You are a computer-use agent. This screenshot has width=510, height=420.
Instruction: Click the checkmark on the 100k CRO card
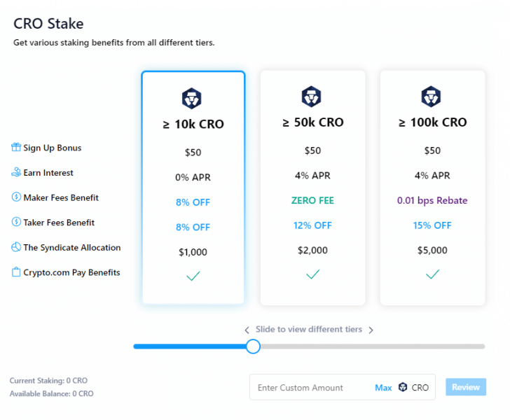point(432,274)
